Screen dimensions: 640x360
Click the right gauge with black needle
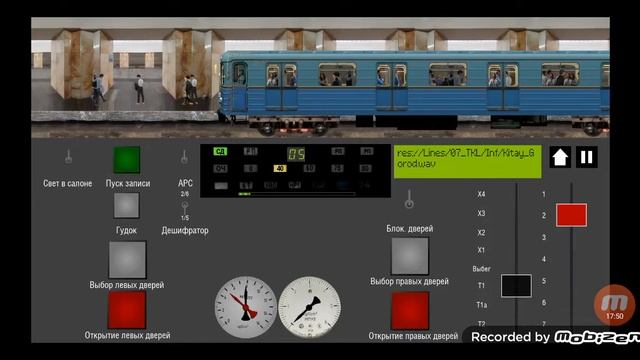pos(309,307)
